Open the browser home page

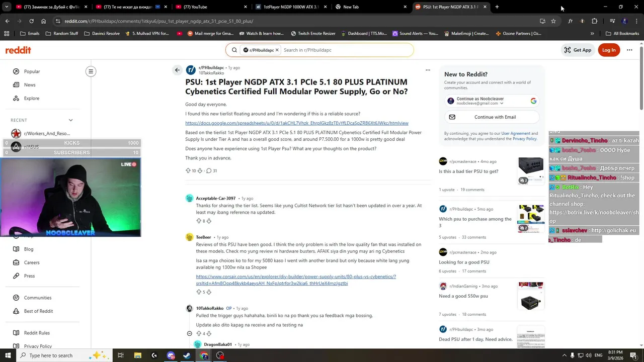[x=43, y=21]
